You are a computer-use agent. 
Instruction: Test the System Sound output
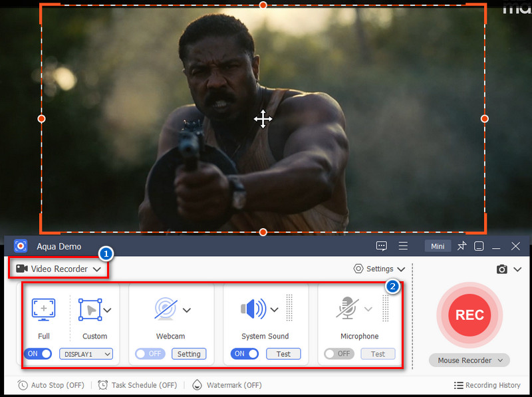(x=283, y=354)
